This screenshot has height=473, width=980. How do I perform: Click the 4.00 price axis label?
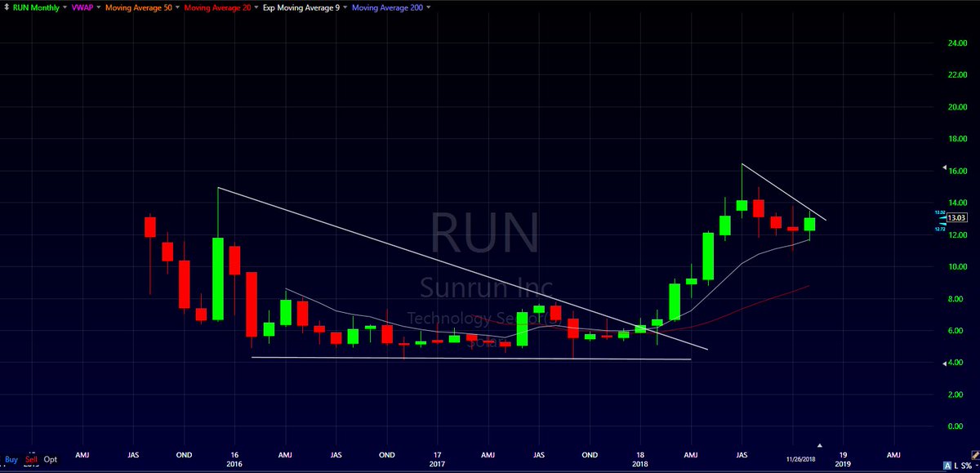pos(958,362)
